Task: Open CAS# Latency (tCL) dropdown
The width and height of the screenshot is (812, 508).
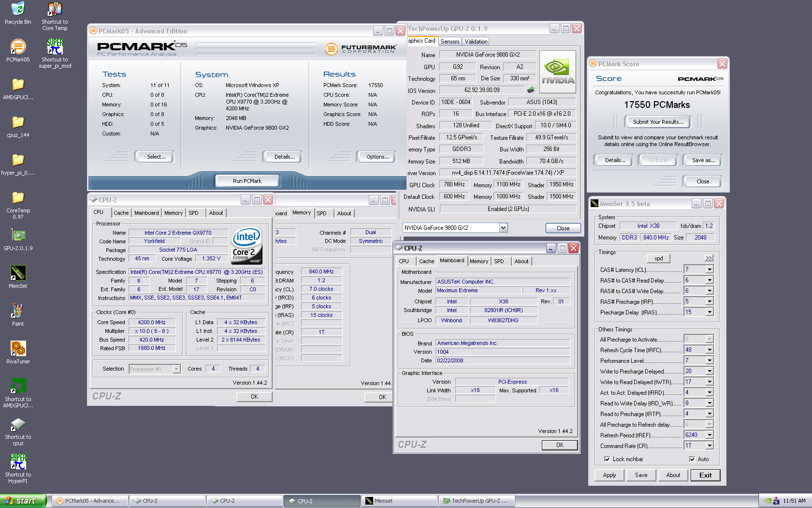Action: 710,269
